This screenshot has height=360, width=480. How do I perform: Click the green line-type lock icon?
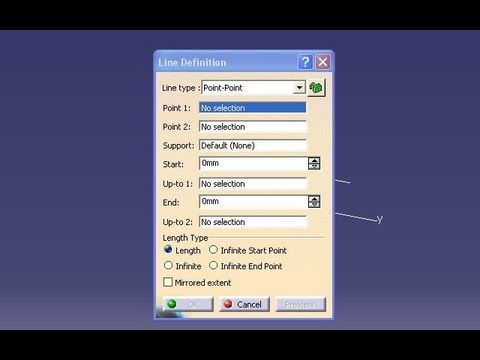(316, 88)
